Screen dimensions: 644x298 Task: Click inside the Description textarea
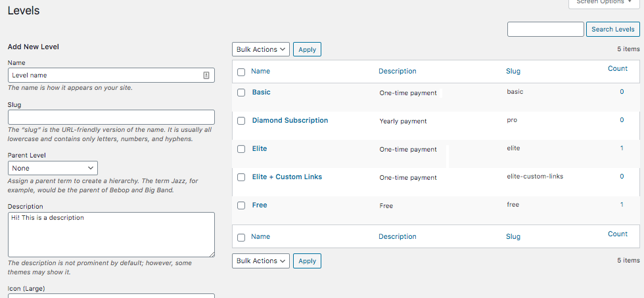pos(111,234)
